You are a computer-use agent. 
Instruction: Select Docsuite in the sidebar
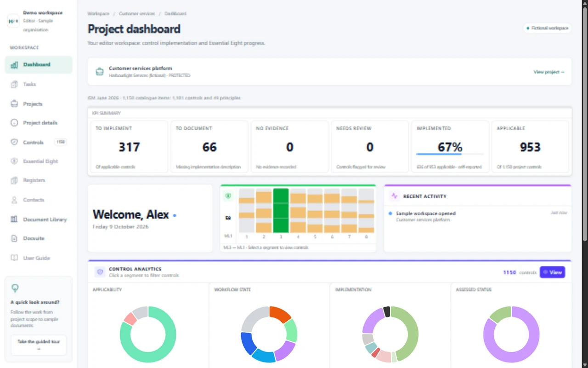pyautogui.click(x=39, y=238)
